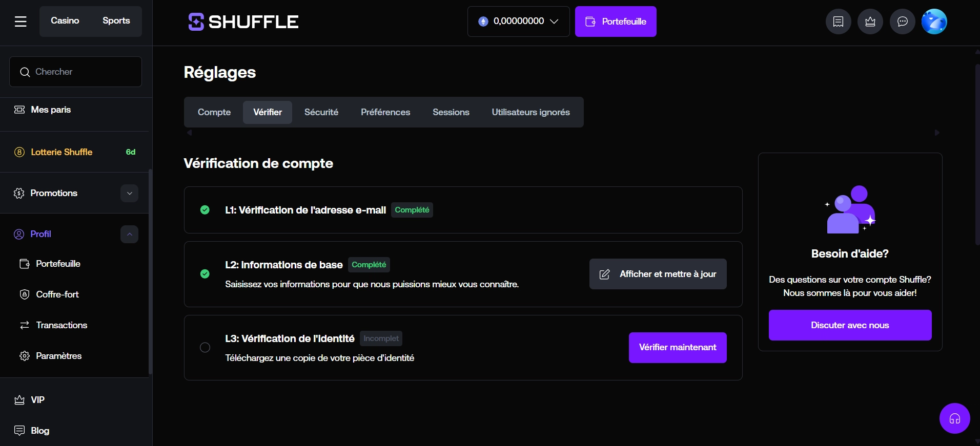980x446 pixels.
Task: Click the Chercher search field
Action: [x=75, y=72]
